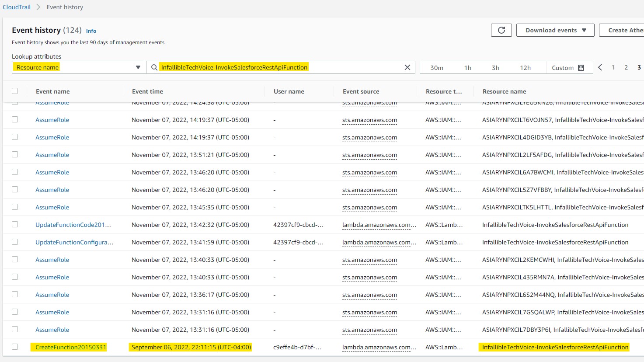Click the previous page chevron arrow

[600, 67]
